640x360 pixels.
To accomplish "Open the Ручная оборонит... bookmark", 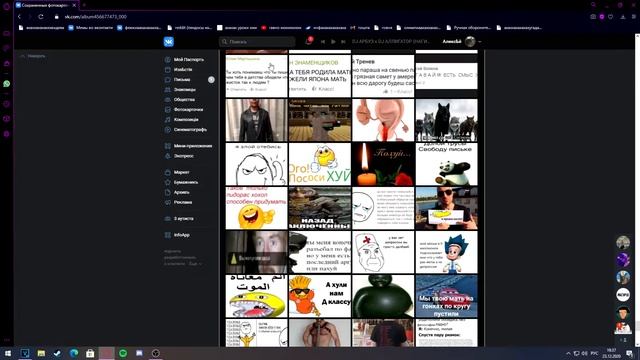I will point(469,28).
